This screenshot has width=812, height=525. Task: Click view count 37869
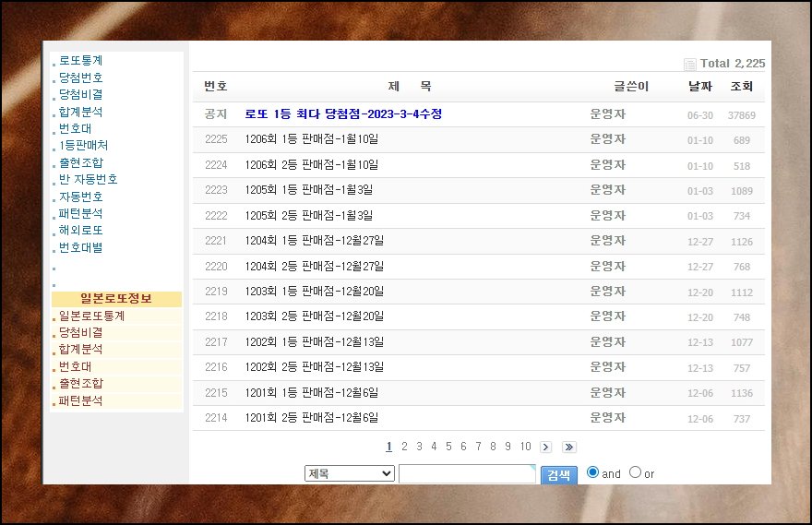[742, 115]
